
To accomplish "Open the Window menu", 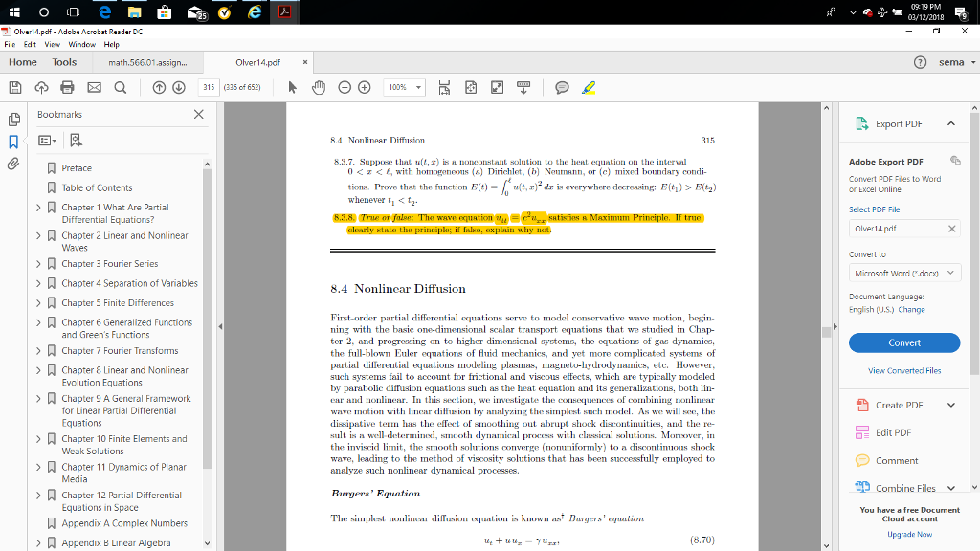I will (x=82, y=44).
